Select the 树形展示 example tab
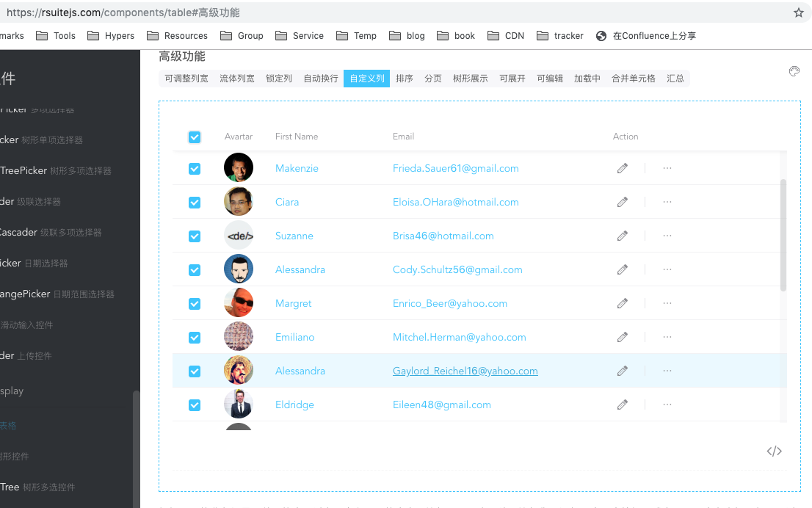This screenshot has height=508, width=812. pos(471,78)
